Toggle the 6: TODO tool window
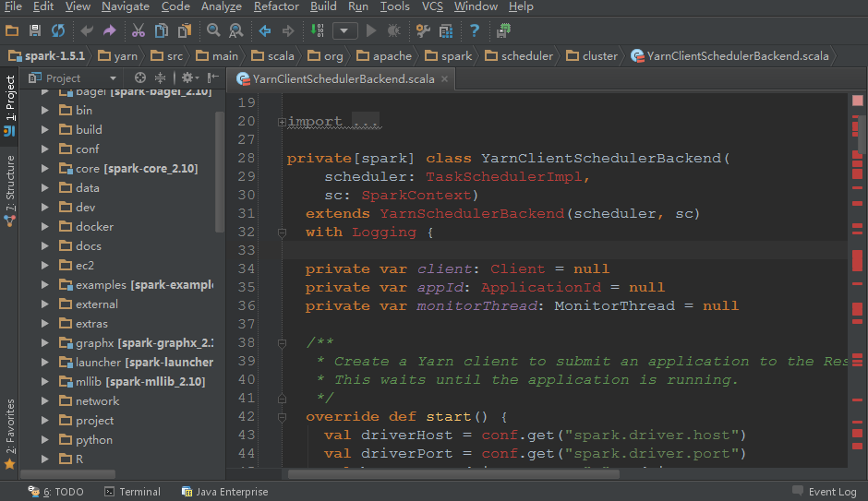The image size is (868, 501). (56, 492)
